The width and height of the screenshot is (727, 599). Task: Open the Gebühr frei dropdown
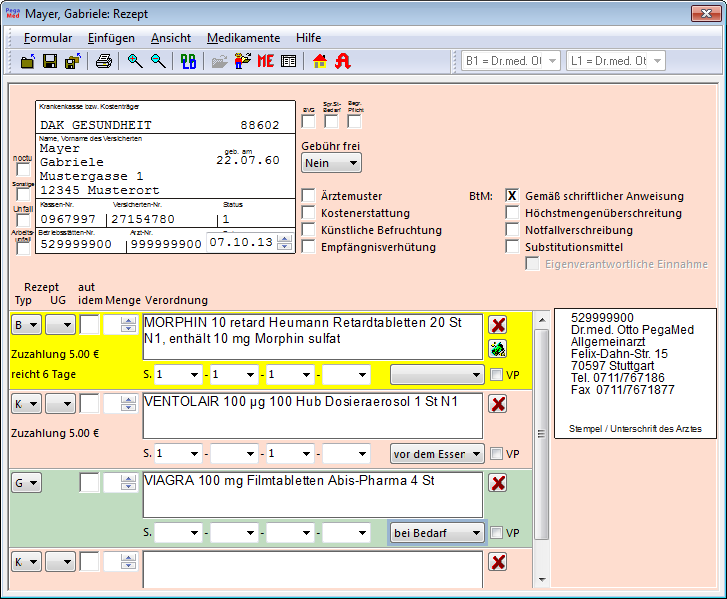[x=331, y=163]
